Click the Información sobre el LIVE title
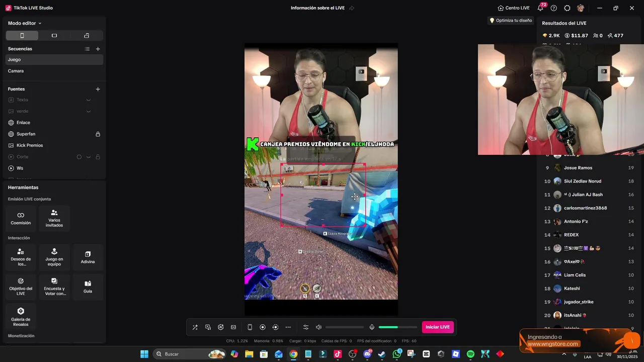The width and height of the screenshot is (644, 362). coord(317,8)
